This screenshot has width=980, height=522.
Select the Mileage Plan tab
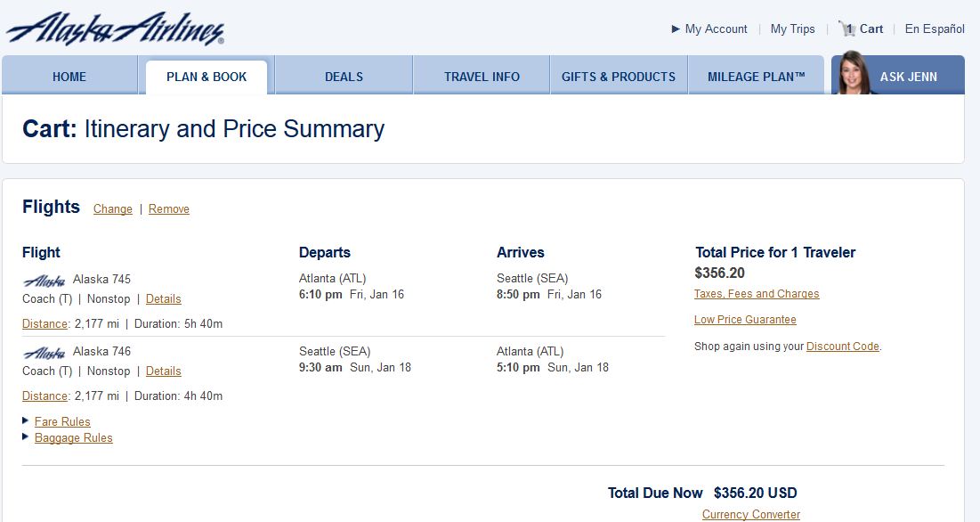tap(756, 77)
